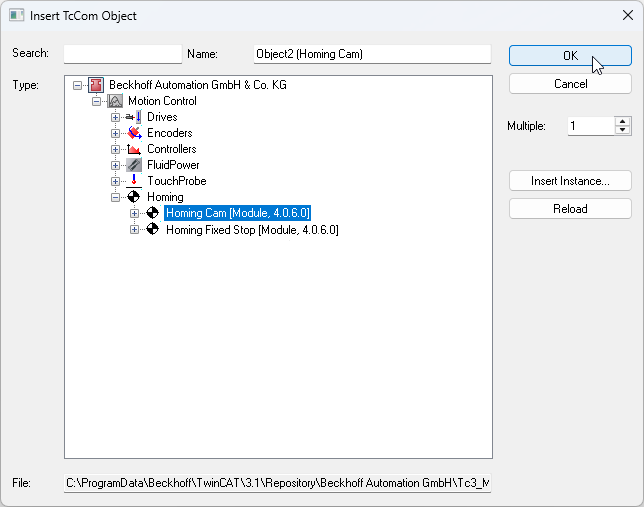Select the Controllers chart icon

click(134, 149)
